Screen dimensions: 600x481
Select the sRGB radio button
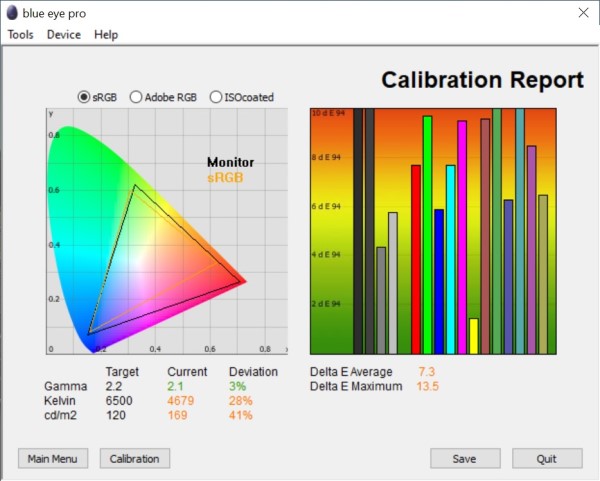[84, 97]
